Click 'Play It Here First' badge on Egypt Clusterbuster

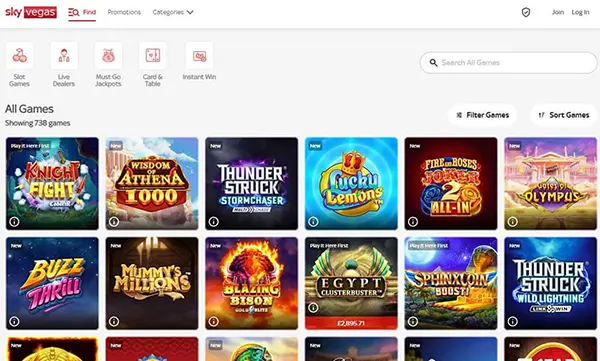(x=329, y=246)
